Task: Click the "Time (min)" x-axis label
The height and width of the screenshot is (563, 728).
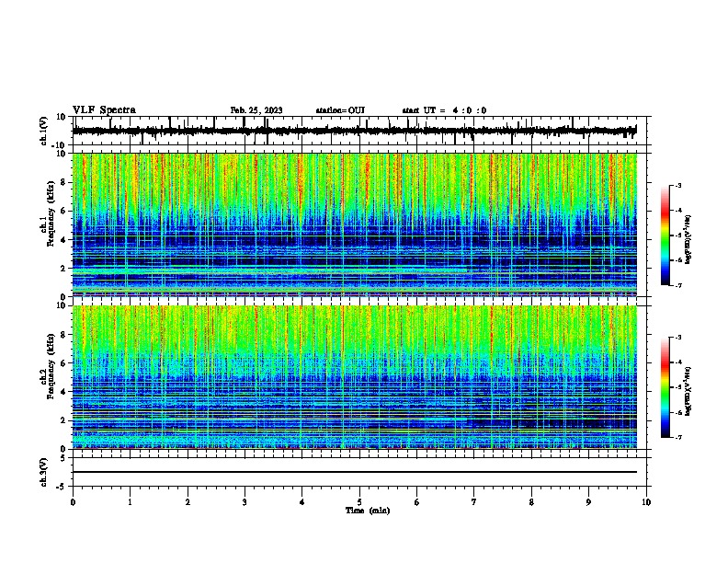Action: tap(368, 511)
